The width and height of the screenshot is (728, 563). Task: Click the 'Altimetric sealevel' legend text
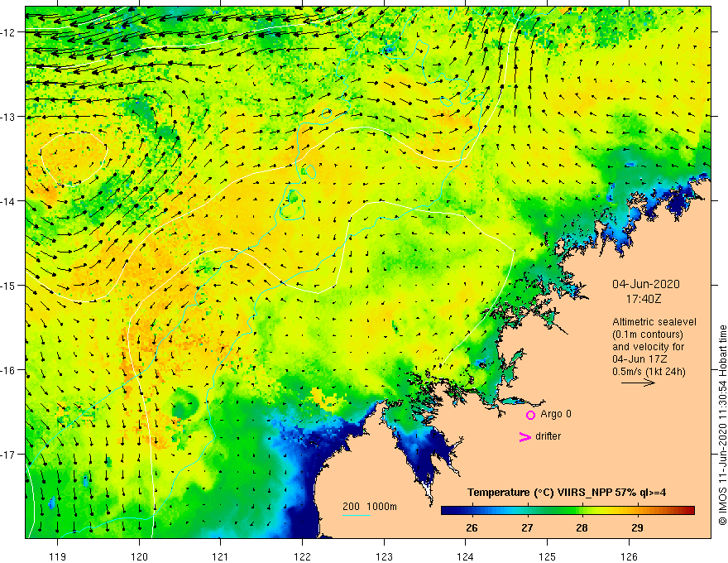[x=654, y=322]
